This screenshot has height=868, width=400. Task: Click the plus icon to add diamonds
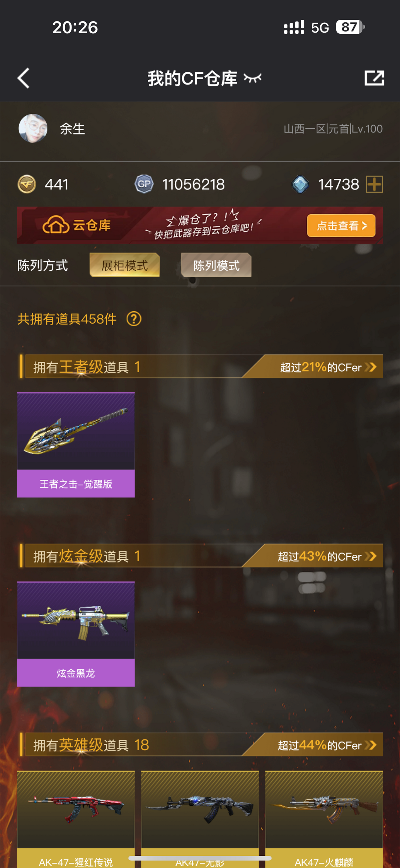[x=374, y=184]
